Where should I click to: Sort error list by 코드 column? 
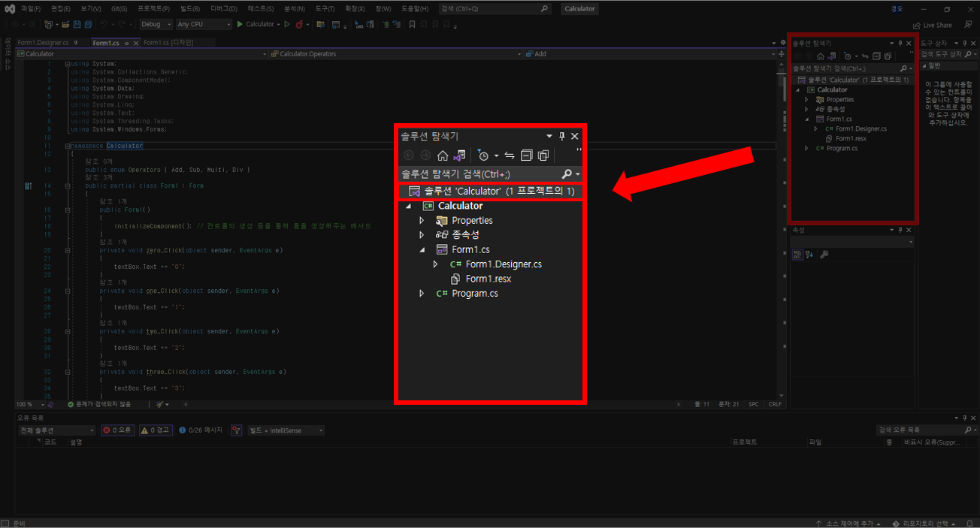50,442
